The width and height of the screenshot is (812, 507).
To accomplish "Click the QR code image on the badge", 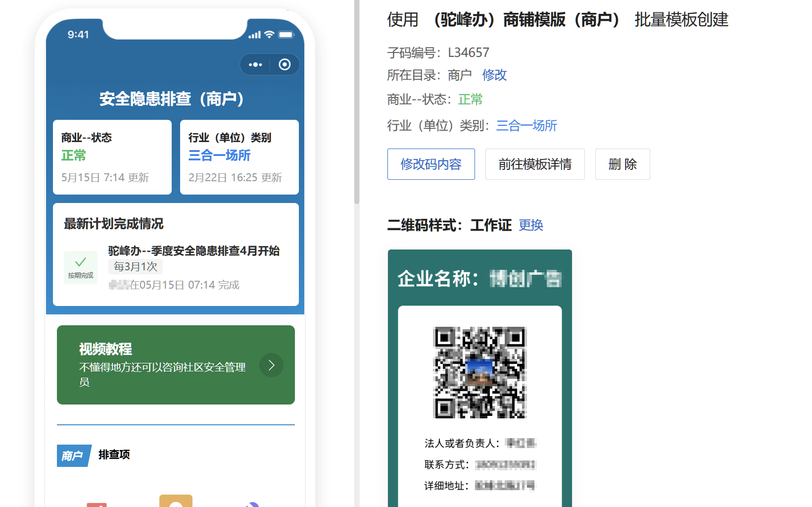I will coord(480,372).
